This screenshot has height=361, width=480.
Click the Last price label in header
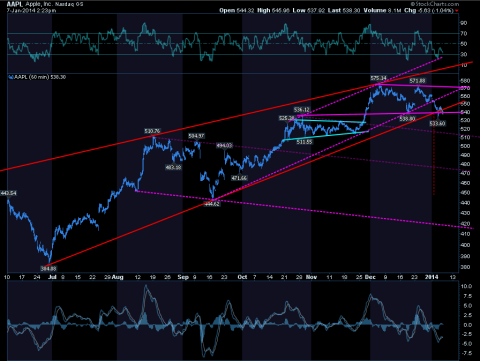coord(334,10)
